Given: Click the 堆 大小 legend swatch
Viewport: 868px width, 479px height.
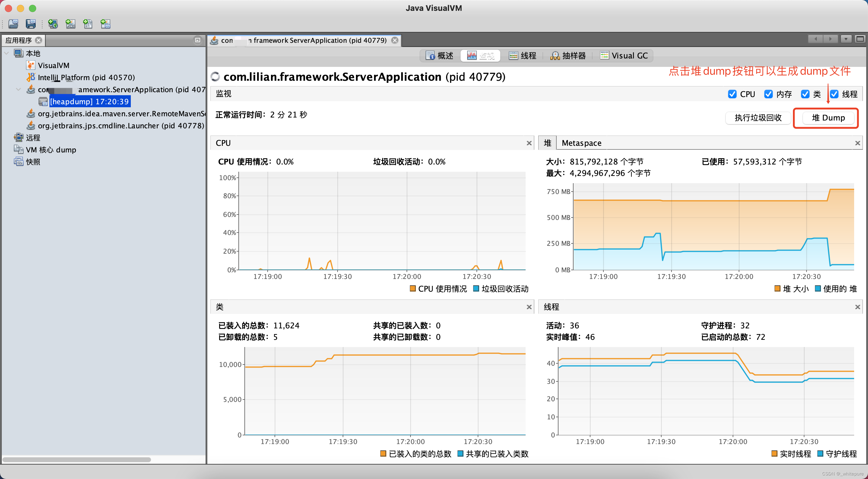Looking at the screenshot, I should tap(777, 289).
